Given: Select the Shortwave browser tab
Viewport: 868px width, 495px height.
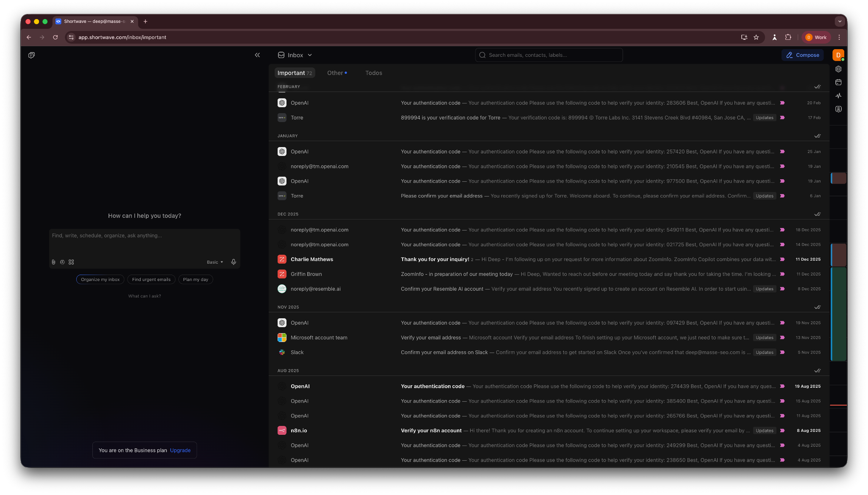Looking at the screenshot, I should 95,22.
